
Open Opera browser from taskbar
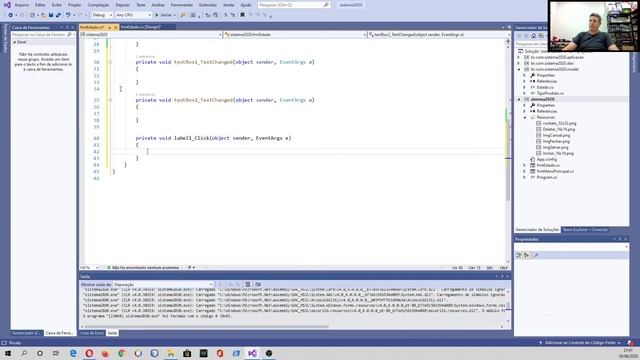pyautogui.click(x=89, y=353)
